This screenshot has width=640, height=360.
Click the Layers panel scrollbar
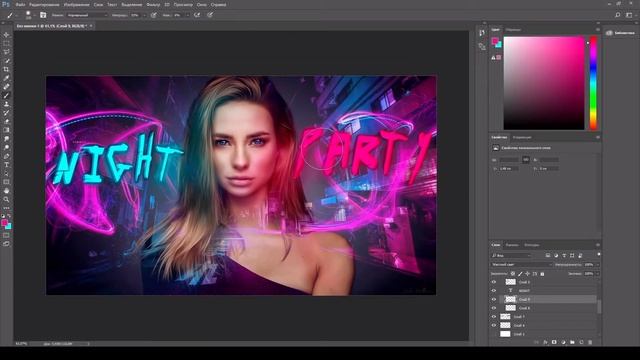coord(599,307)
